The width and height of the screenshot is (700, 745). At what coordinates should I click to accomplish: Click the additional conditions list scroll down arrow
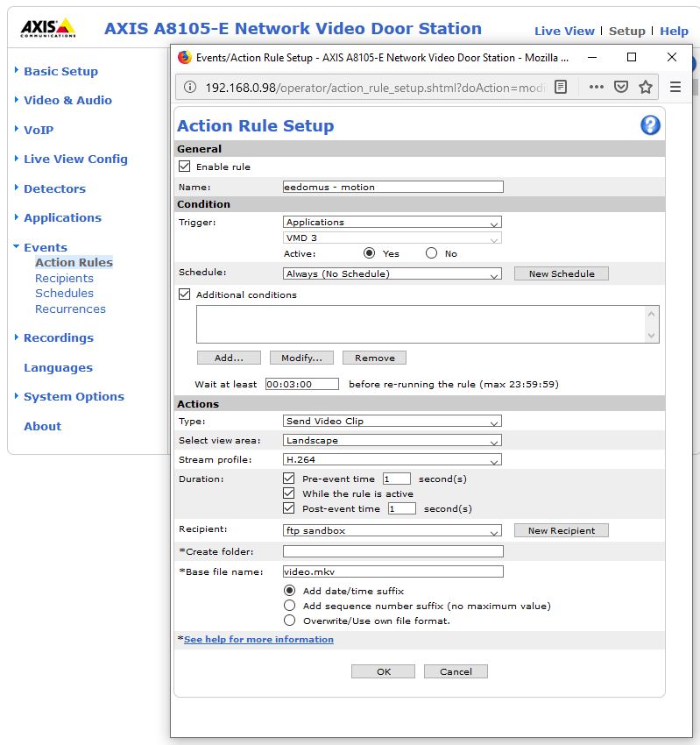652,335
